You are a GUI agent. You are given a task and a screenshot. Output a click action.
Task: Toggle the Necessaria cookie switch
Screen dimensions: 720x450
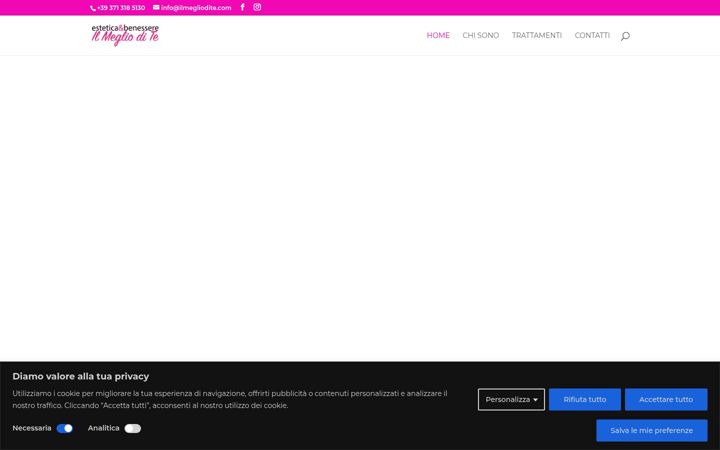65,428
